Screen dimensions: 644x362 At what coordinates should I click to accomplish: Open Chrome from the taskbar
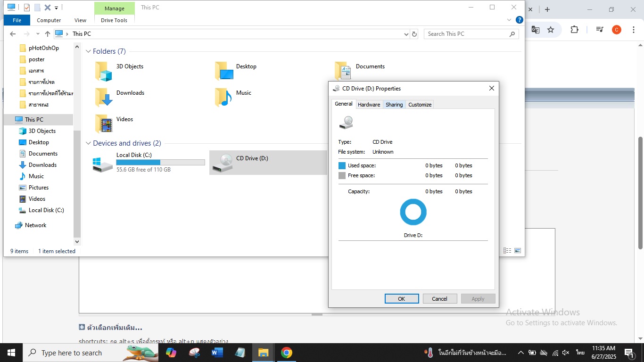[286, 353]
